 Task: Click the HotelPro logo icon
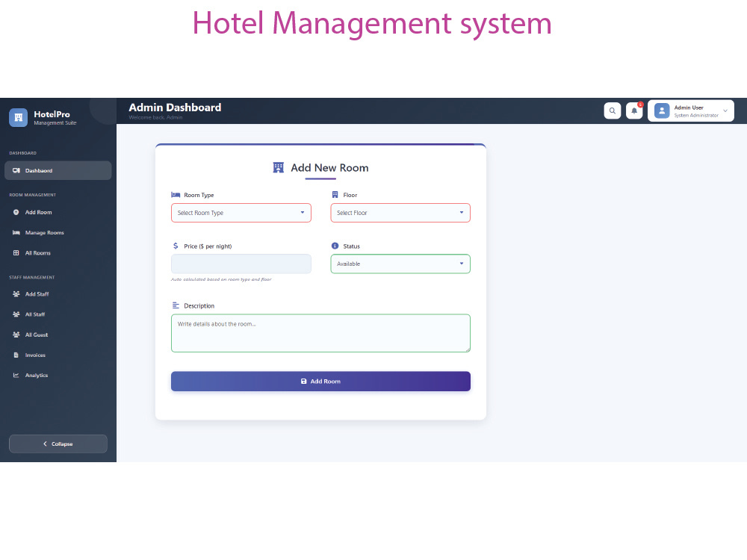point(18,117)
